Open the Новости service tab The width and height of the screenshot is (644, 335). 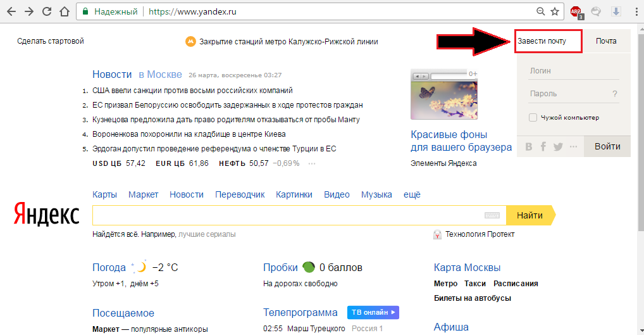[x=187, y=194]
